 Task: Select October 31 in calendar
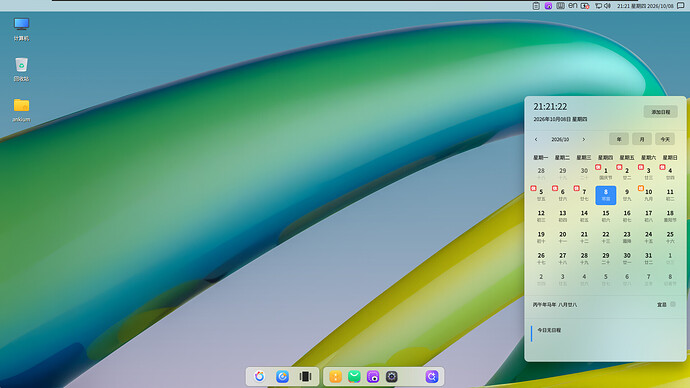[x=648, y=258]
